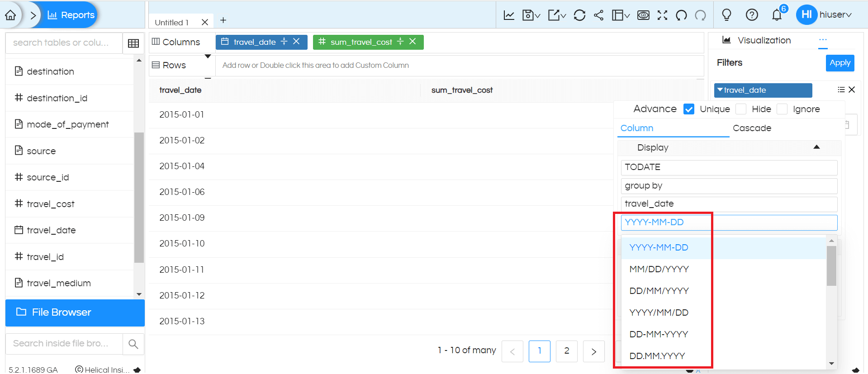Open the save report dropdown
The image size is (868, 374).
(531, 15)
